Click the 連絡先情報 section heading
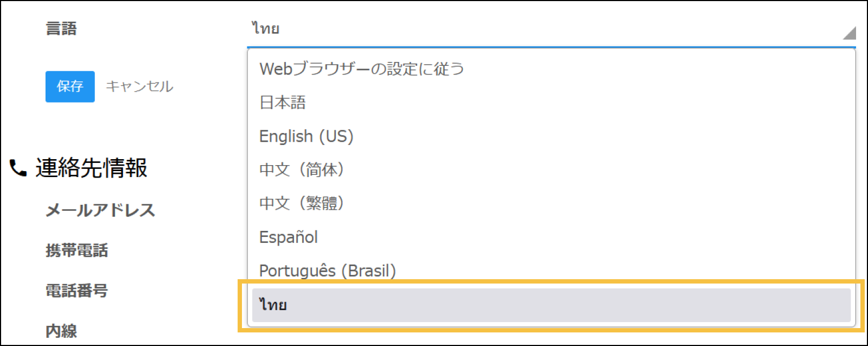The height and width of the screenshot is (346, 868). tap(91, 168)
